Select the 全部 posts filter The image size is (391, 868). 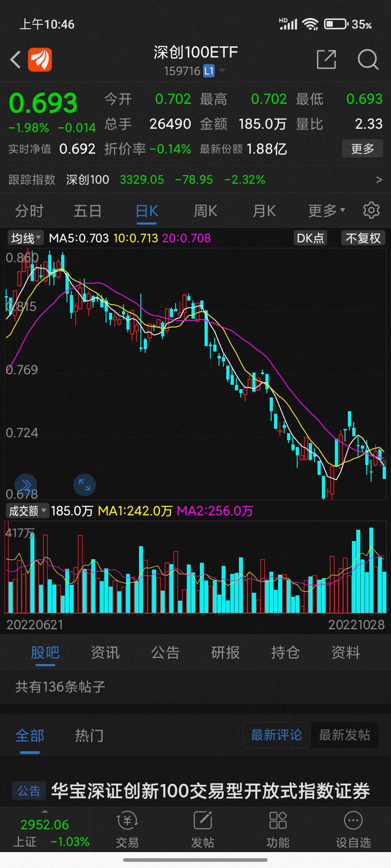pos(30,735)
